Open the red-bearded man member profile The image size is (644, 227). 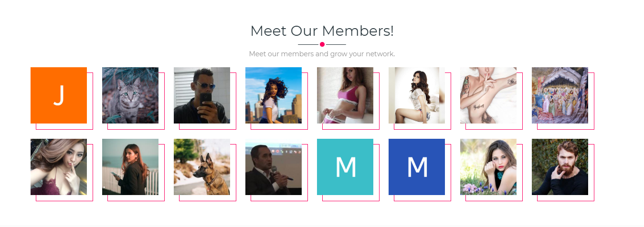[560, 167]
